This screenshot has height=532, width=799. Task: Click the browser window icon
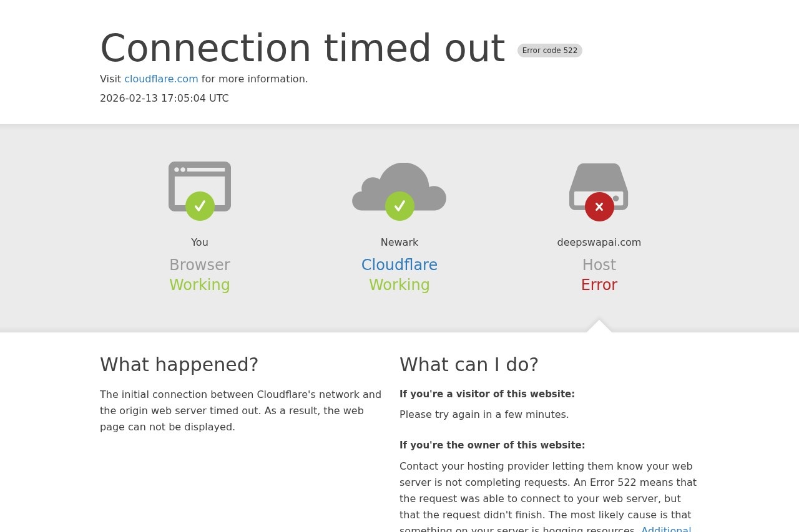[x=200, y=177]
